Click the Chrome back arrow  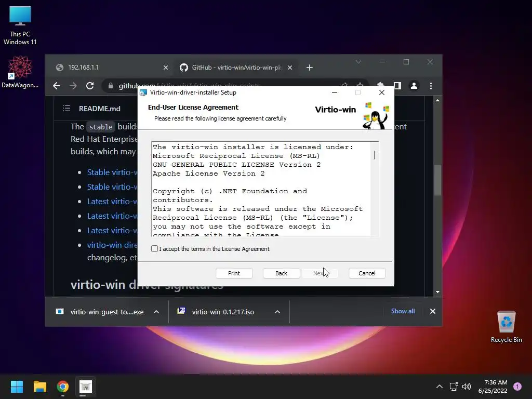(x=57, y=86)
